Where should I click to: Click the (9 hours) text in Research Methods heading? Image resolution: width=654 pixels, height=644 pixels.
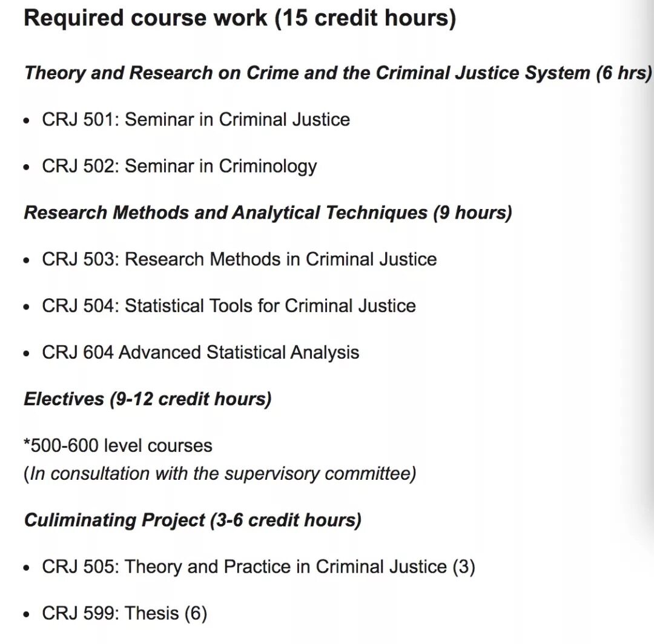point(472,213)
